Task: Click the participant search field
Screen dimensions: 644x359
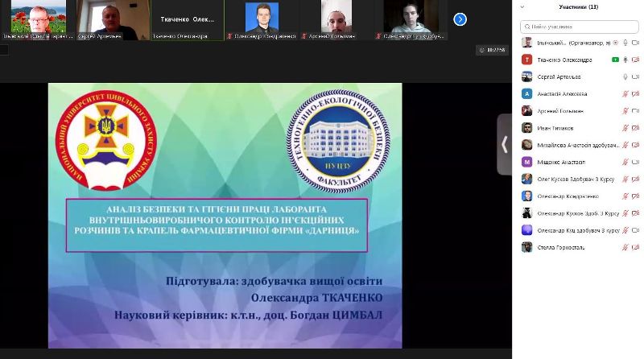Action: click(580, 26)
